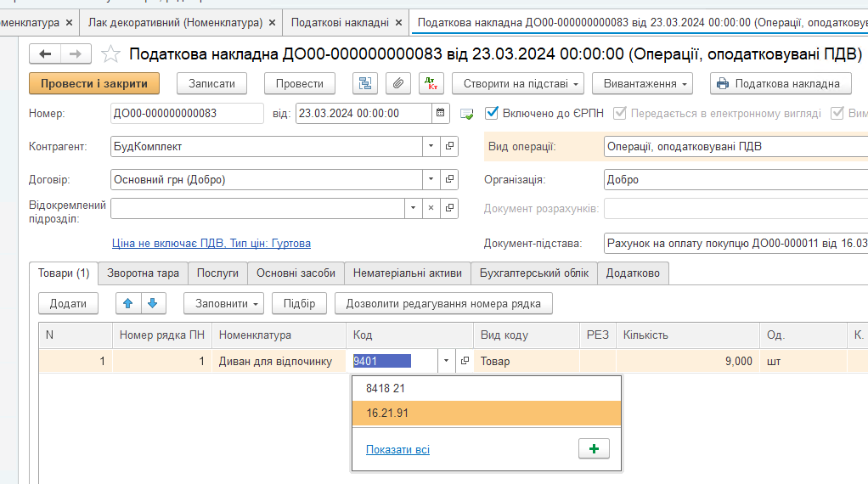
Task: Open Договір record via open icon
Action: (449, 180)
